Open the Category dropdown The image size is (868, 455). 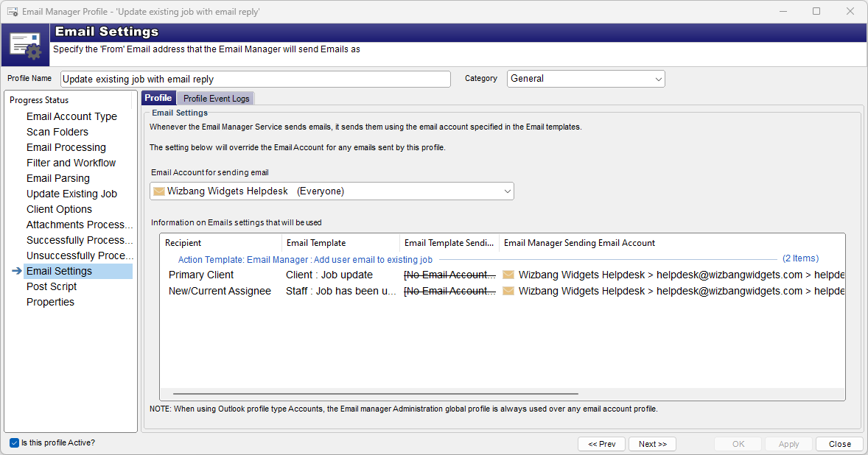[x=586, y=79]
